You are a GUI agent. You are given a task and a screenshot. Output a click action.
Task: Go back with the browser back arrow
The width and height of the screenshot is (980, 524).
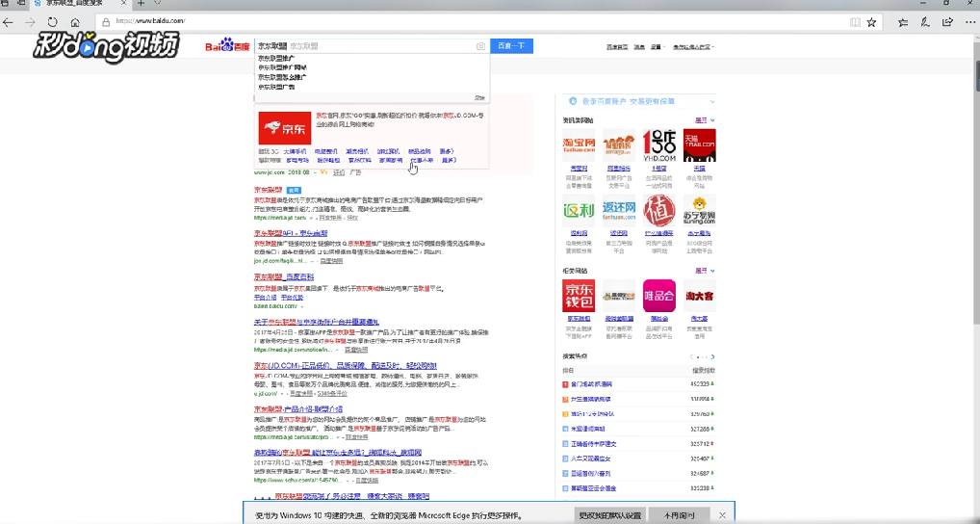pyautogui.click(x=8, y=22)
